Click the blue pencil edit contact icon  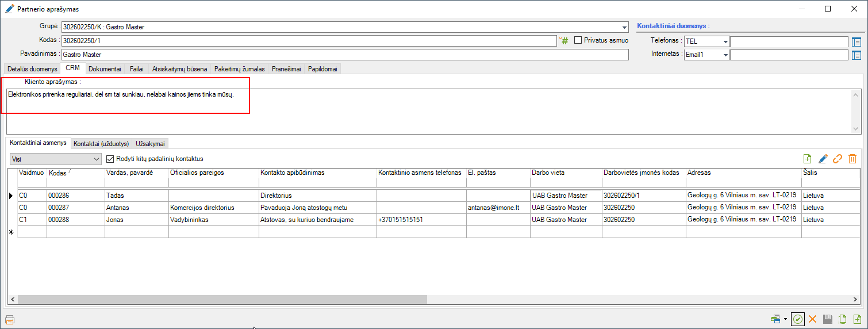[x=823, y=159]
